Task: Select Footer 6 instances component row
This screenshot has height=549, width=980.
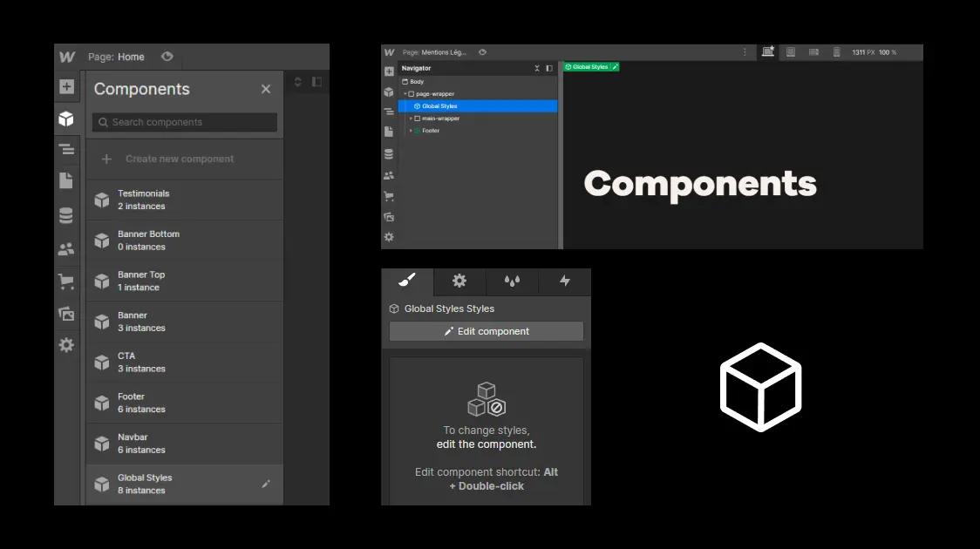Action: 185,403
